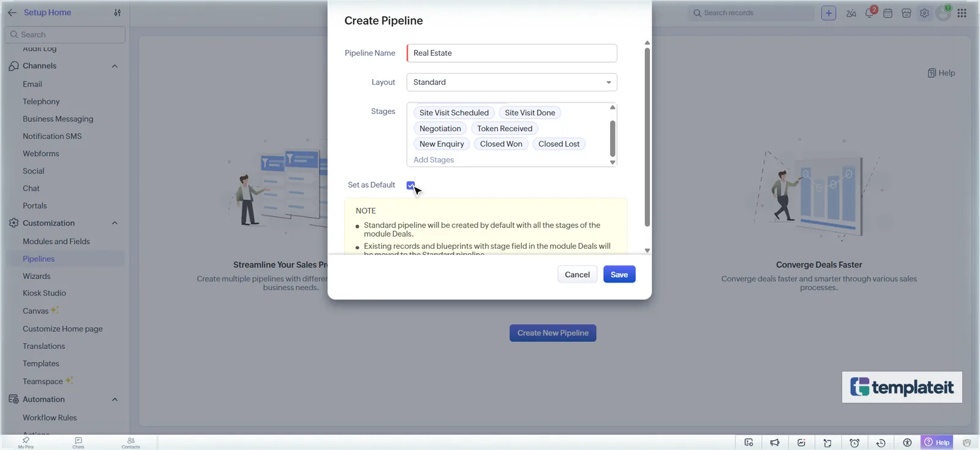Open the accessibility icon in bottom bar
This screenshot has width=980, height=450.
[x=907, y=443]
